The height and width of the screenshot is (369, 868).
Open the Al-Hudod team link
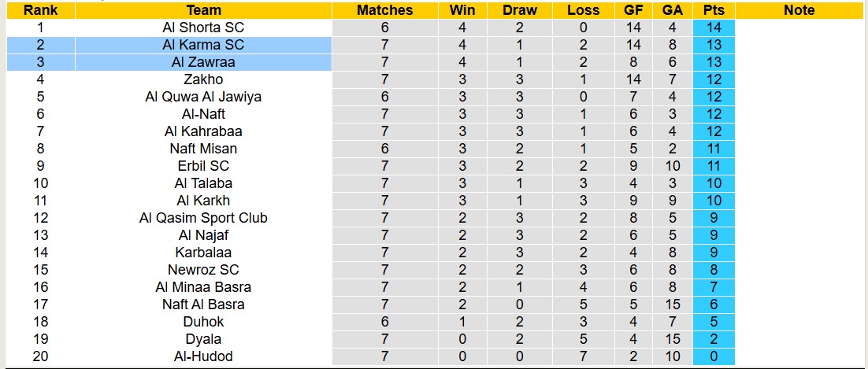coord(203,356)
